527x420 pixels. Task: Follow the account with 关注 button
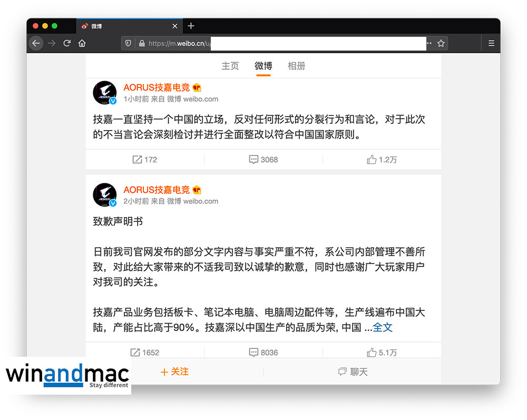coord(174,372)
